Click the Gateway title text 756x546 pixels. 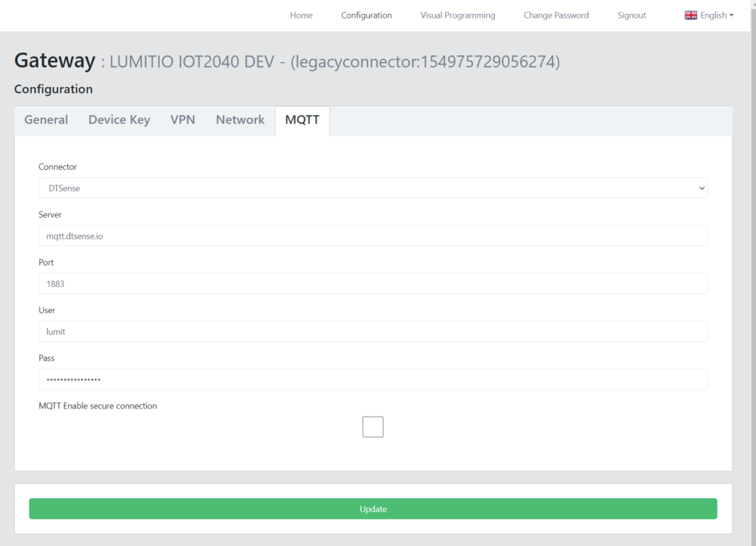pos(55,61)
